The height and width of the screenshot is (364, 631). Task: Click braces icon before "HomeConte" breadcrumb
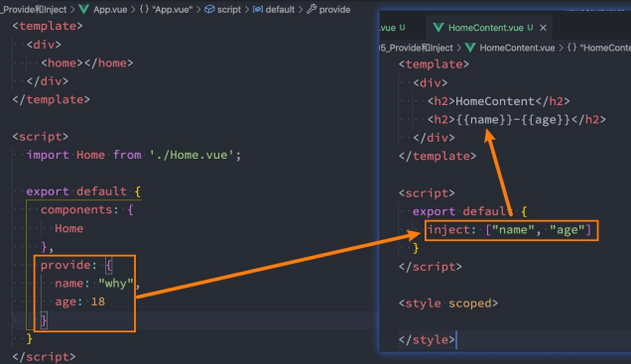(571, 48)
